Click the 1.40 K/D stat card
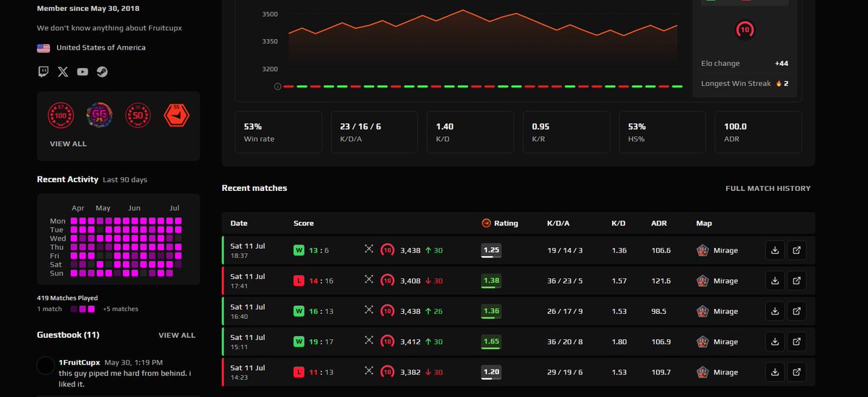868x397 pixels. (x=470, y=132)
